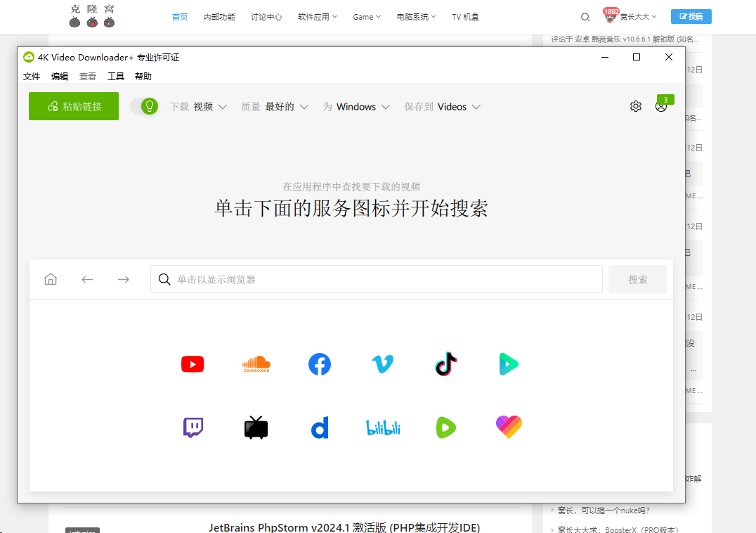756x533 pixels.
Task: Go to website 首页 tab
Action: [180, 17]
